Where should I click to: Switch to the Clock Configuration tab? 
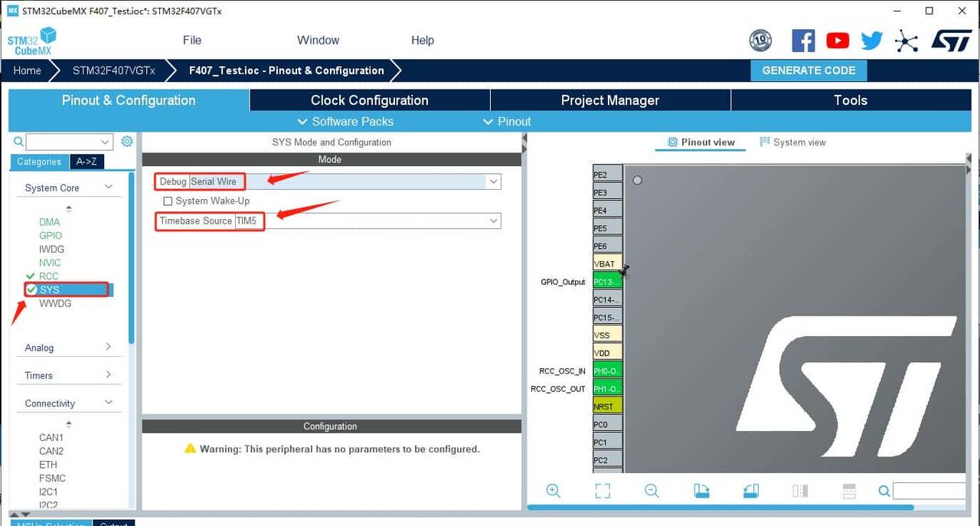pos(369,100)
